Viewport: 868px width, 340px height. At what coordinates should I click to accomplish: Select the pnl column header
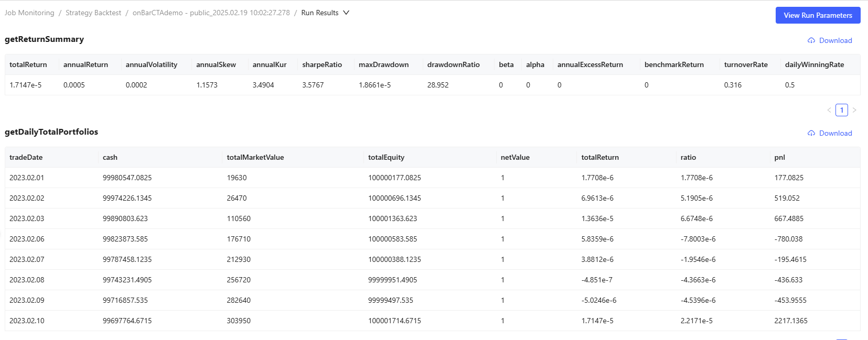click(779, 157)
